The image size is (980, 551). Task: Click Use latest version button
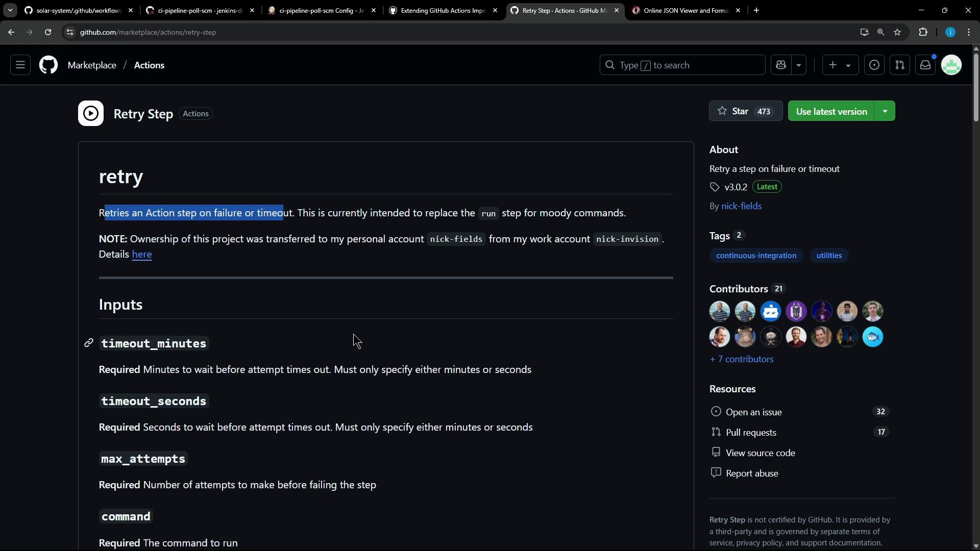(x=831, y=111)
